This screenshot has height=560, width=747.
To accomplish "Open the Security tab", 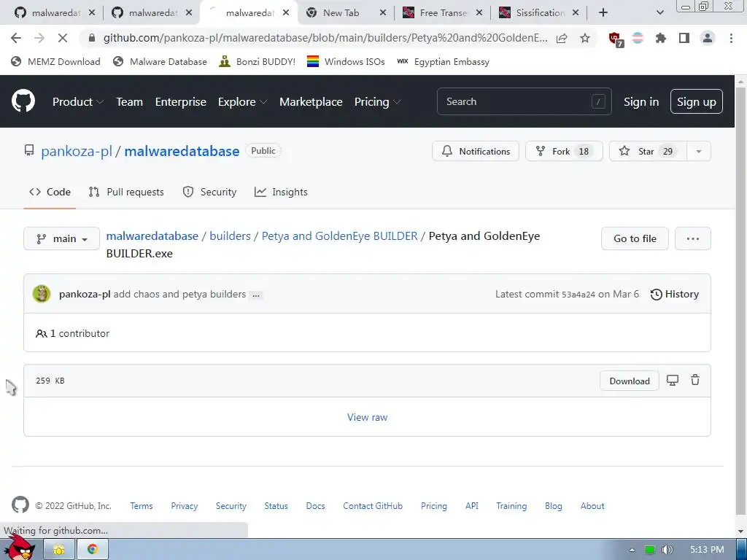I will (x=209, y=192).
